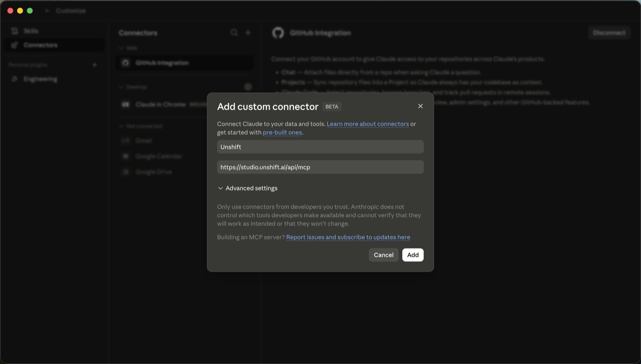Close the Add custom connector dialog

pyautogui.click(x=420, y=106)
